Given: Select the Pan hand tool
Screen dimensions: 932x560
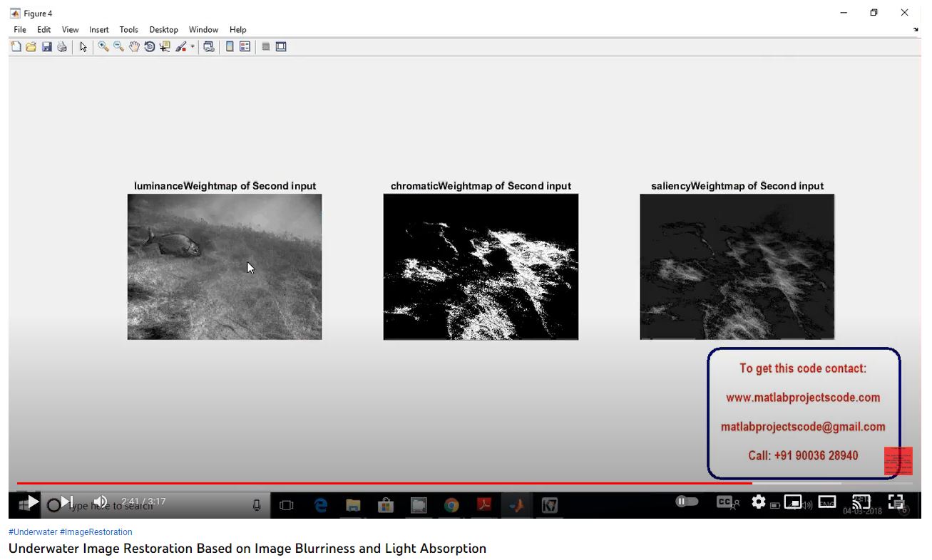Looking at the screenshot, I should 134,47.
